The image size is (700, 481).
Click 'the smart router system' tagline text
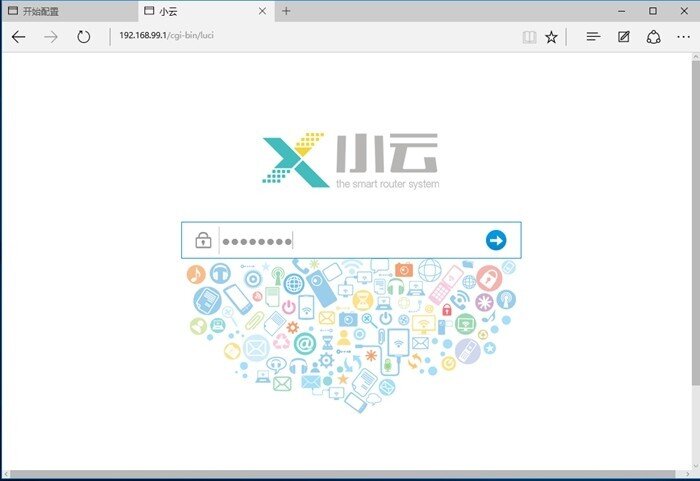coord(388,184)
